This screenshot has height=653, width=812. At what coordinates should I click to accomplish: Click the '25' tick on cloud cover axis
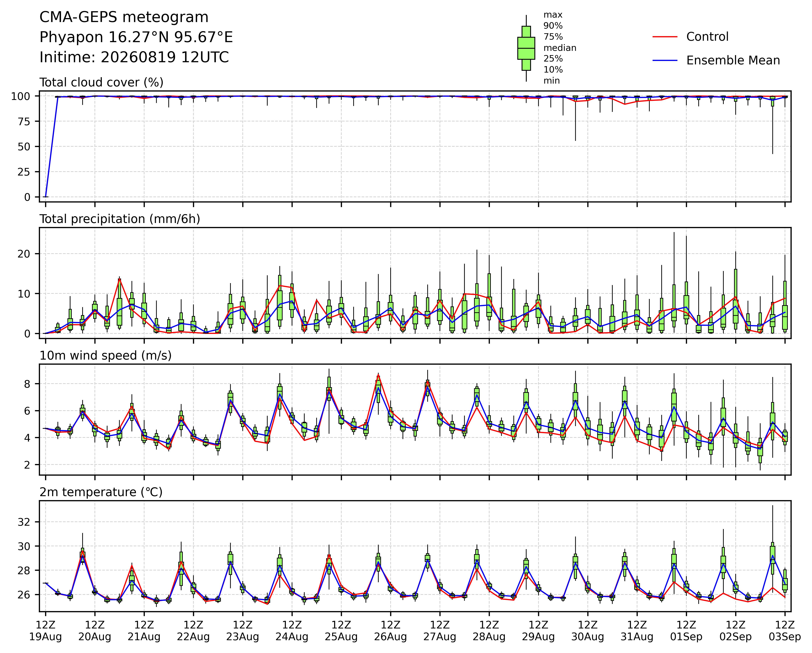point(24,172)
